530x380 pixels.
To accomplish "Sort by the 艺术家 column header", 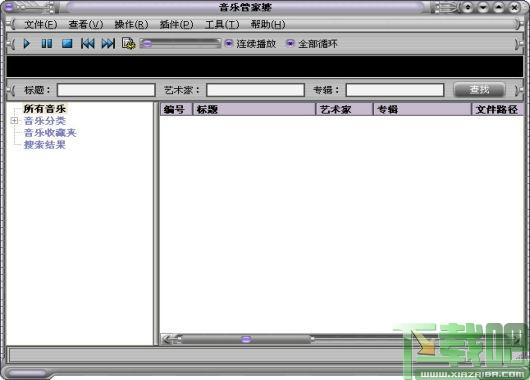I will [344, 110].
